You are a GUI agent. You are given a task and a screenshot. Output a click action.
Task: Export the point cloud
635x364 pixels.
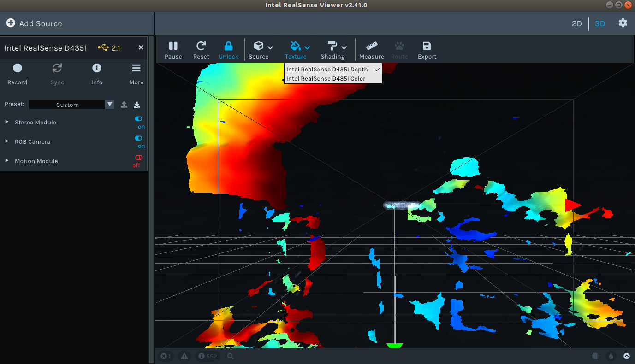(x=427, y=49)
